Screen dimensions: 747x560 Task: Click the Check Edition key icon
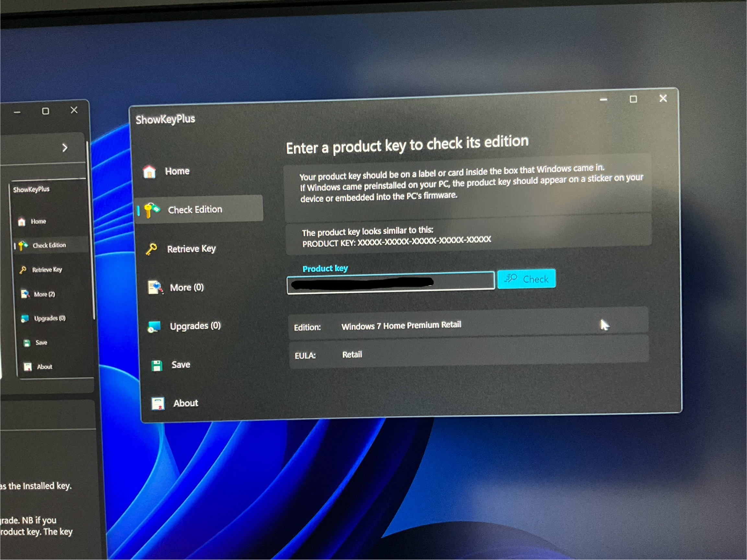[152, 210]
